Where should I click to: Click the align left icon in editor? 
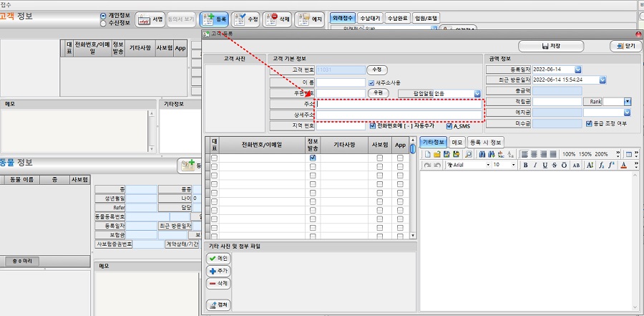(x=525, y=154)
